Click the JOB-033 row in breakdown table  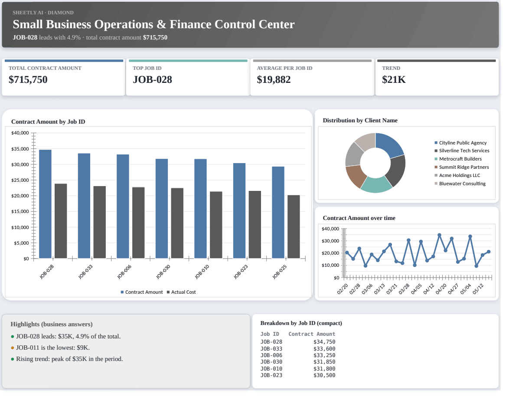[298, 349]
